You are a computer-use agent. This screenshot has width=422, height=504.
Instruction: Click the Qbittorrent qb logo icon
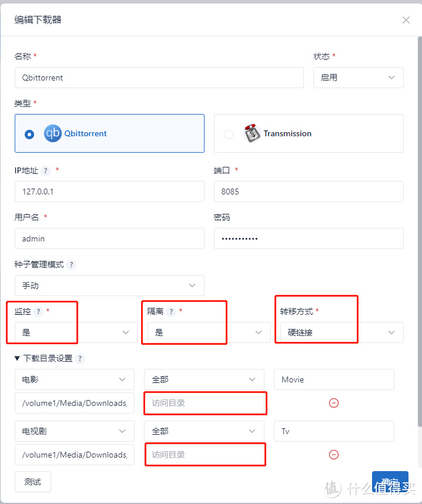(x=53, y=133)
